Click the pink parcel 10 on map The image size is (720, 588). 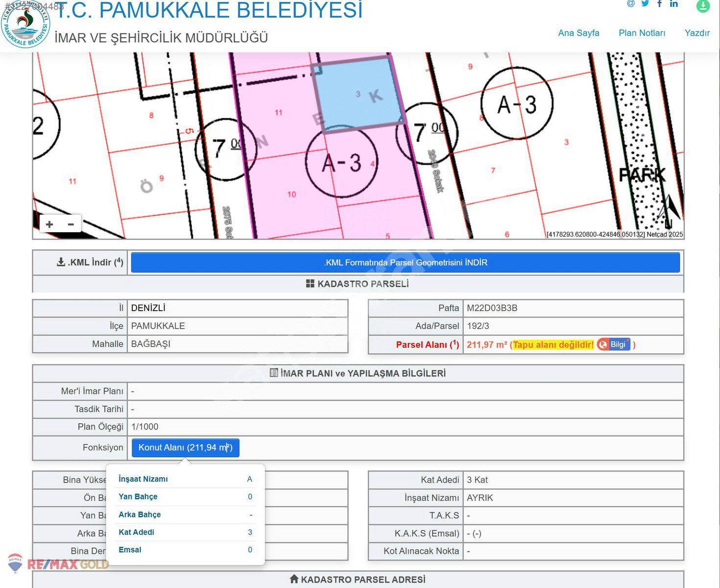pos(292,195)
